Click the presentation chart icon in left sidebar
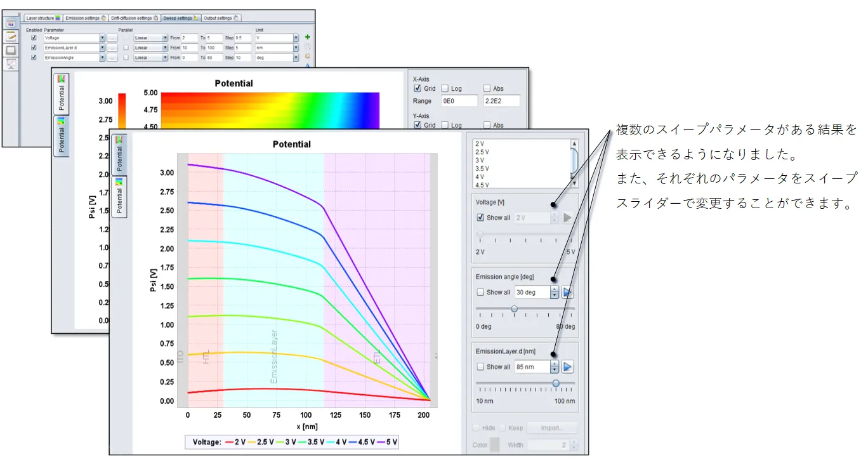The height and width of the screenshot is (457, 868). click(11, 63)
